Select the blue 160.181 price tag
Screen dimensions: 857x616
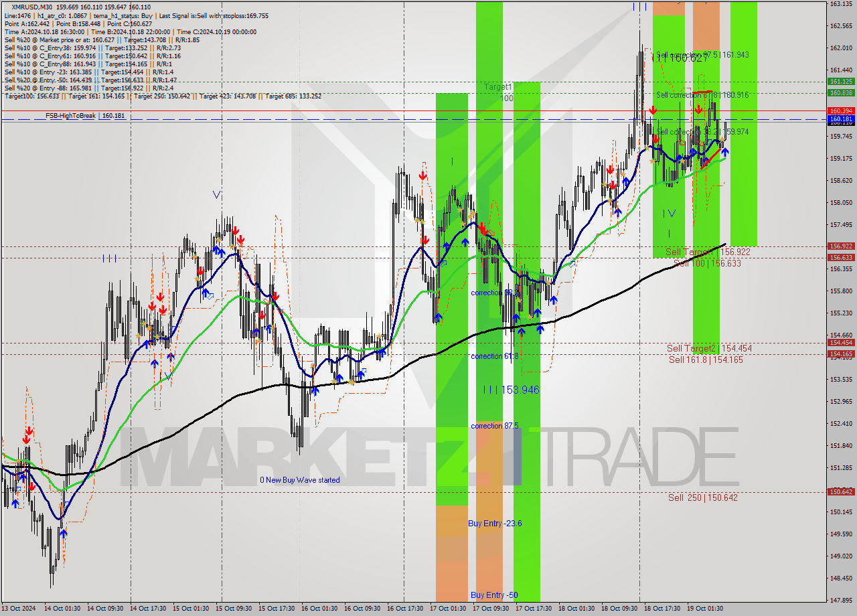coord(842,119)
